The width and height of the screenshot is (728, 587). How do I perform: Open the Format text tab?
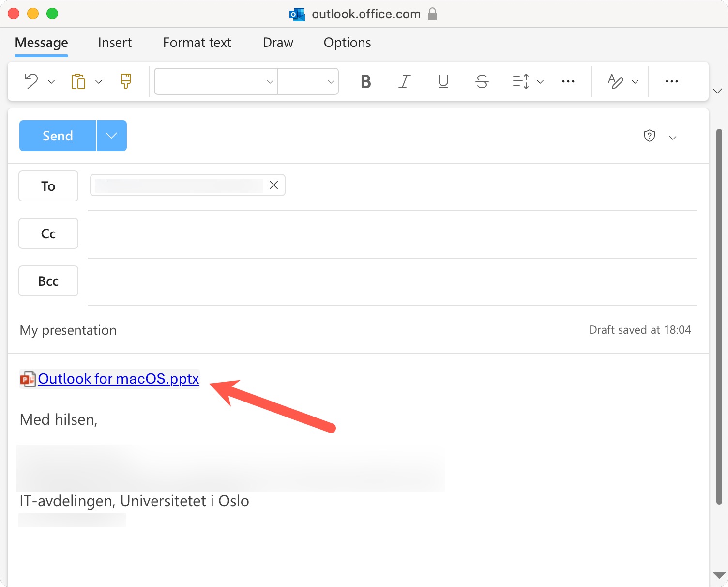[197, 43]
